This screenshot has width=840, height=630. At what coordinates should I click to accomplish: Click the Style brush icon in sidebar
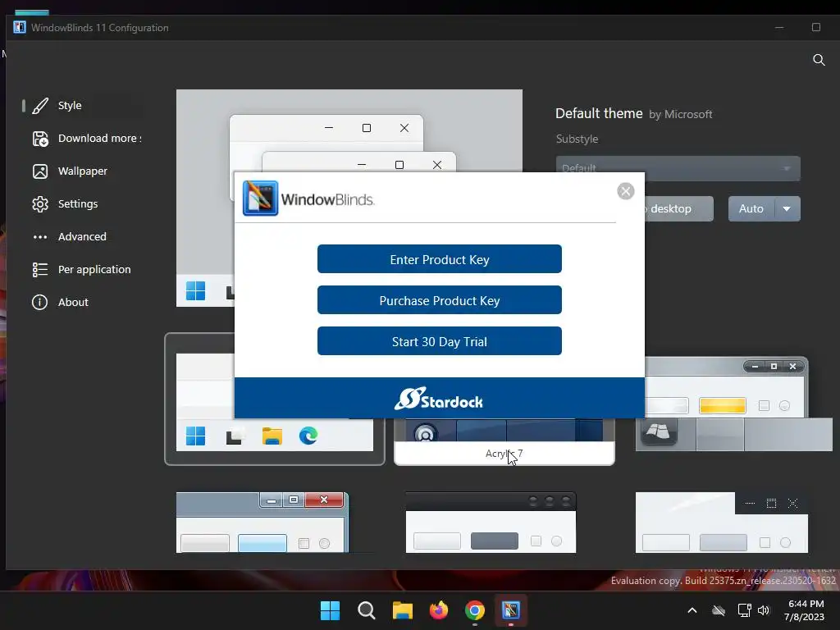point(40,106)
